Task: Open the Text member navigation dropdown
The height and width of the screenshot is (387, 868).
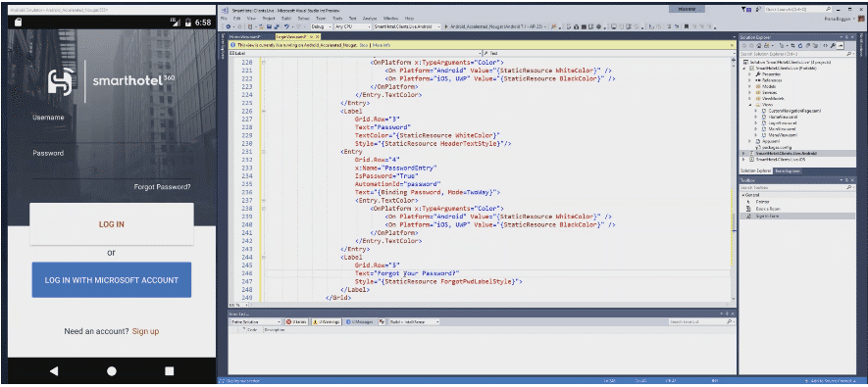Action: (609, 53)
